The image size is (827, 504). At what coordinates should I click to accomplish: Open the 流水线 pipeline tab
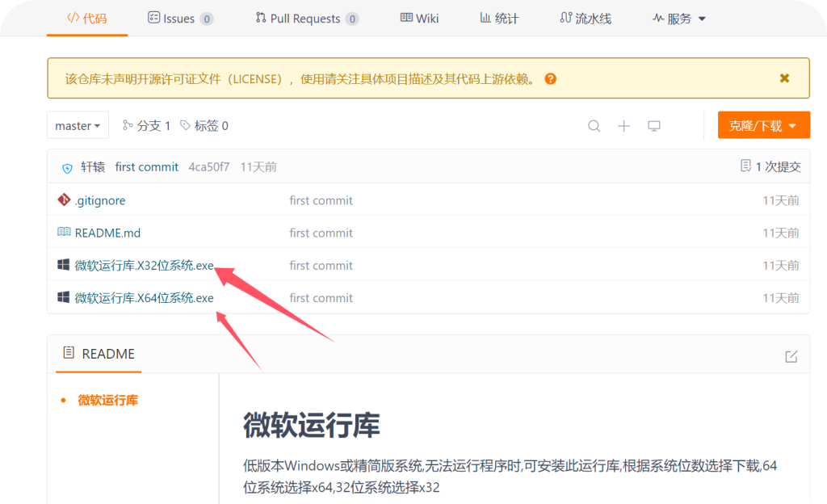(x=586, y=19)
